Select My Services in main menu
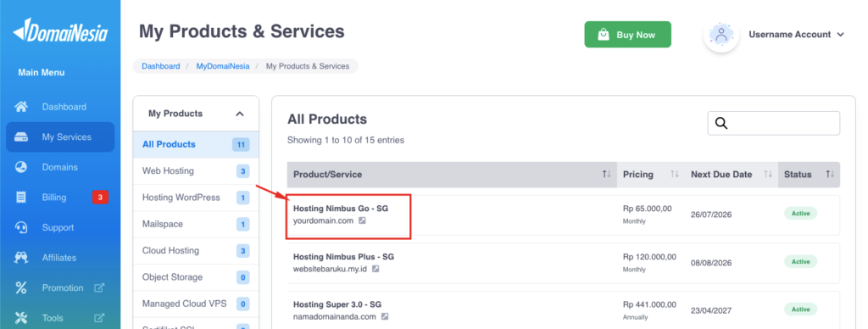The width and height of the screenshot is (868, 329). [x=60, y=137]
